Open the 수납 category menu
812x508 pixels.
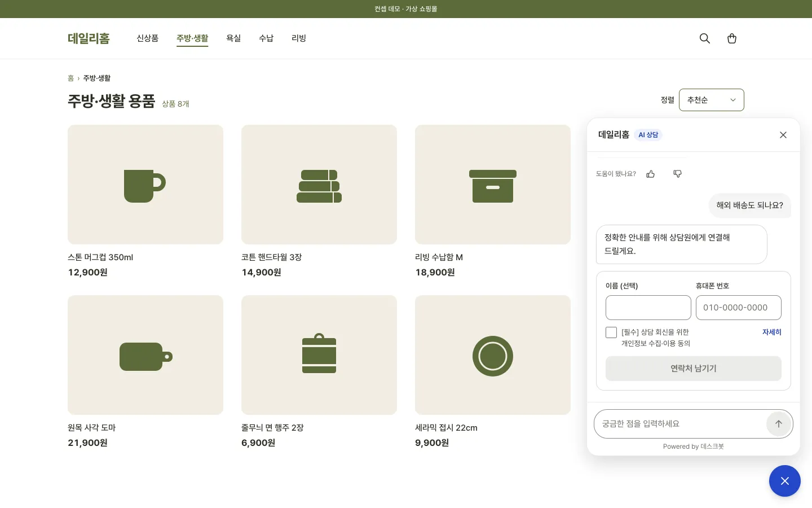tap(266, 38)
